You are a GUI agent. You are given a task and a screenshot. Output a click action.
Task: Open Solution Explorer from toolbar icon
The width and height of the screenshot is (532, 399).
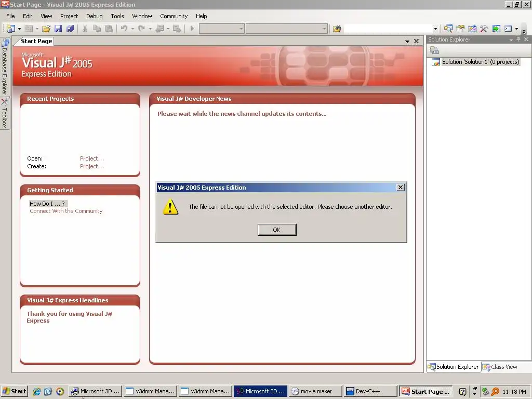(x=448, y=29)
